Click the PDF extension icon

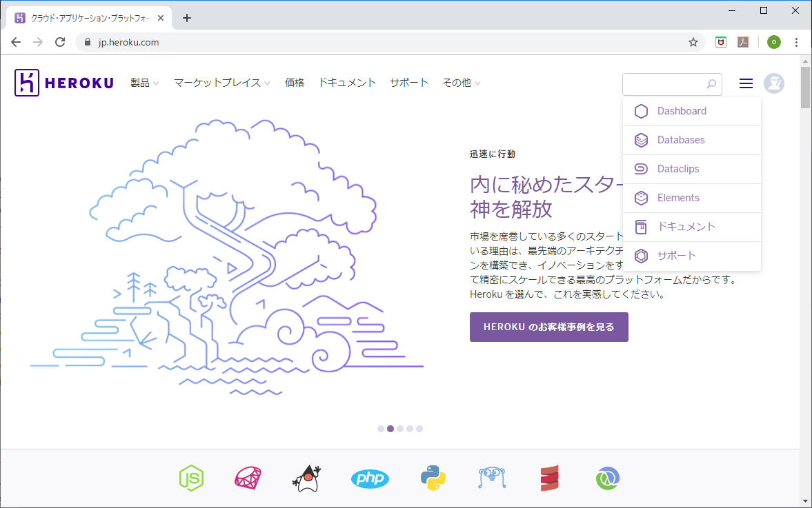[x=743, y=43]
